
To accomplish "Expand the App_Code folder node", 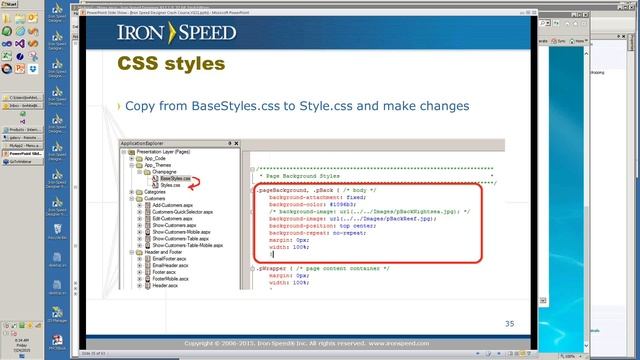I will (131, 158).
